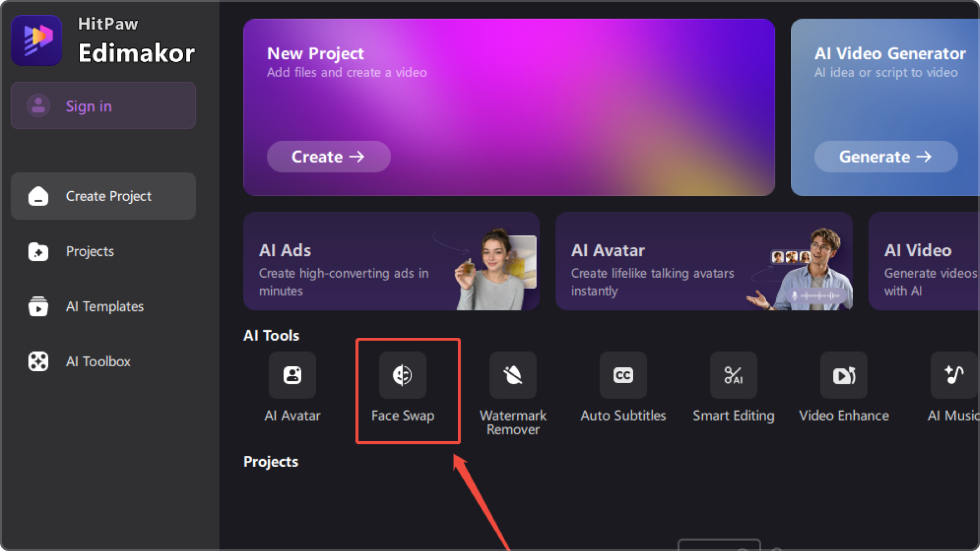This screenshot has height=551, width=980.
Task: Click the Face Swap label
Action: (402, 415)
